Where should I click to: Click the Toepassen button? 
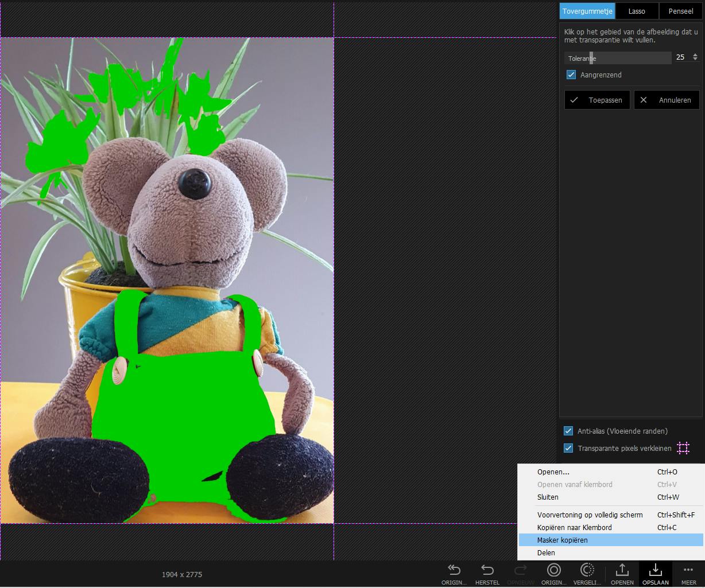click(x=597, y=100)
